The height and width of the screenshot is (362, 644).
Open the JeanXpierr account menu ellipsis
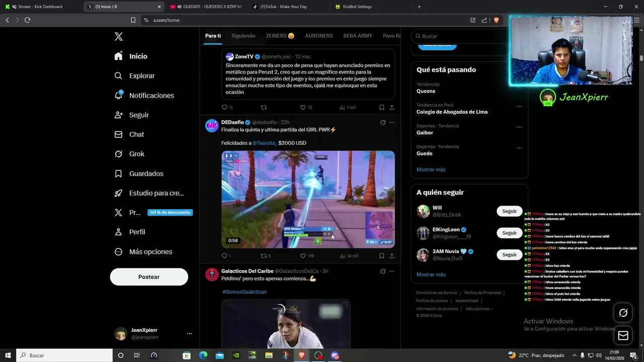click(190, 334)
